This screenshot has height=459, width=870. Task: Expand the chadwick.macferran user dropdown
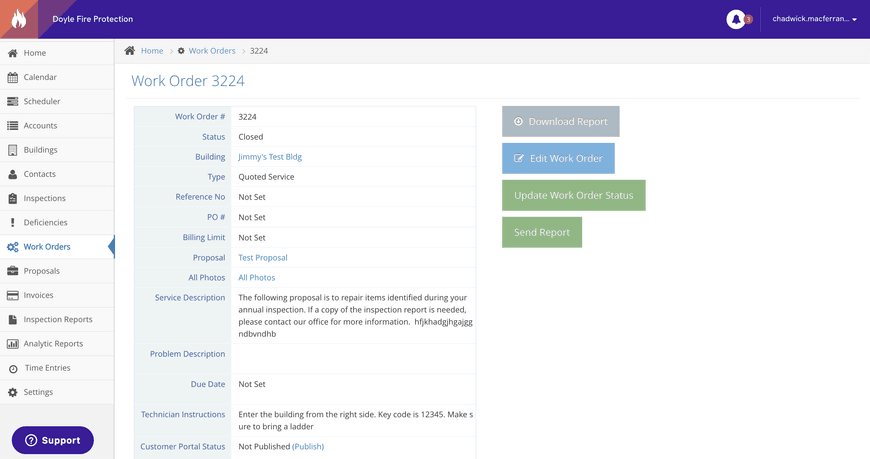click(x=814, y=19)
